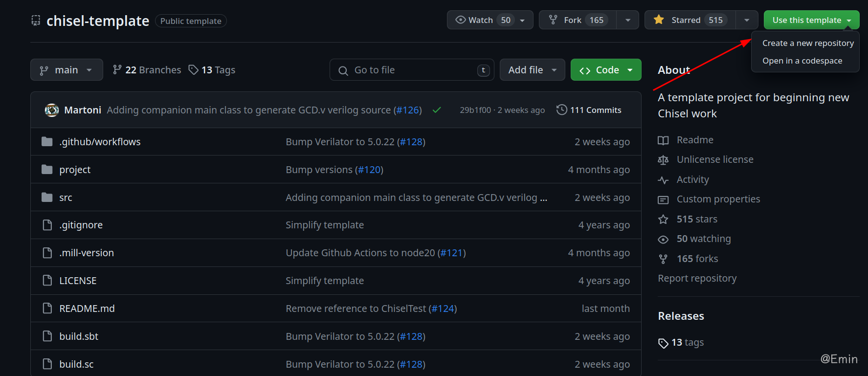
Task: Click Report repository link
Action: point(697,278)
